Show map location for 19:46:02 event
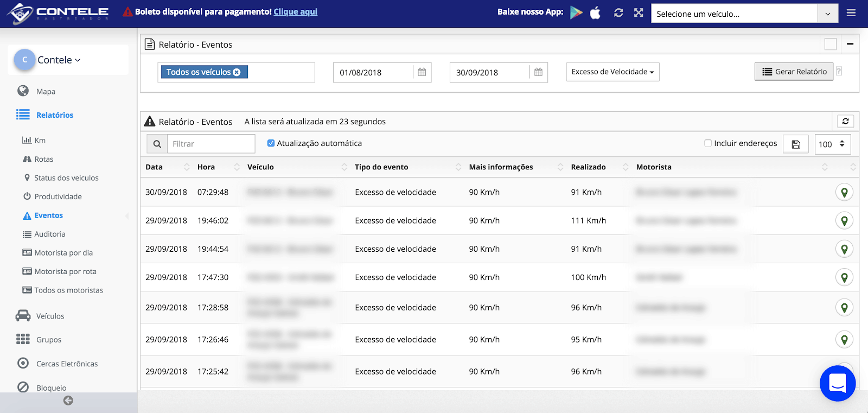The width and height of the screenshot is (868, 413). pos(844,220)
